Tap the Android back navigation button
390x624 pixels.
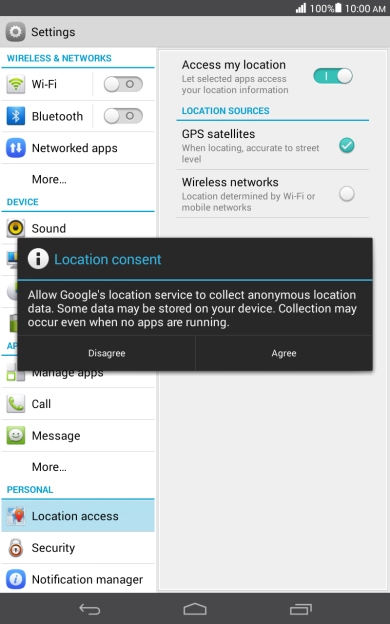tap(90, 609)
